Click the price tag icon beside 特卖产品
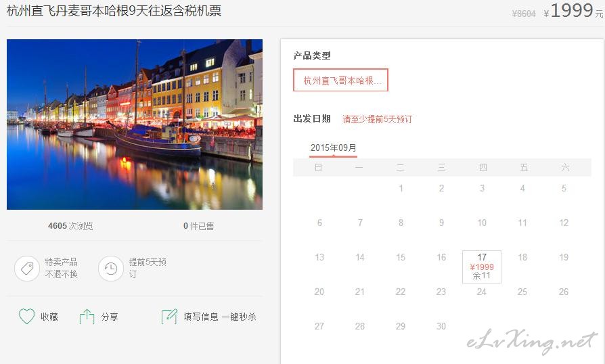This screenshot has height=364, width=605. 27,269
